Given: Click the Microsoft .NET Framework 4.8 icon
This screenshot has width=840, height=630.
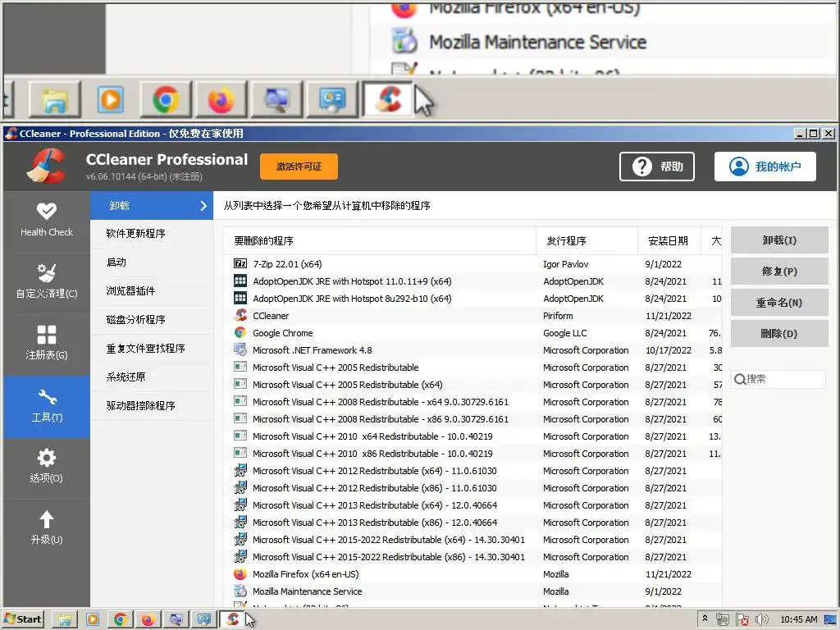Looking at the screenshot, I should tap(240, 349).
